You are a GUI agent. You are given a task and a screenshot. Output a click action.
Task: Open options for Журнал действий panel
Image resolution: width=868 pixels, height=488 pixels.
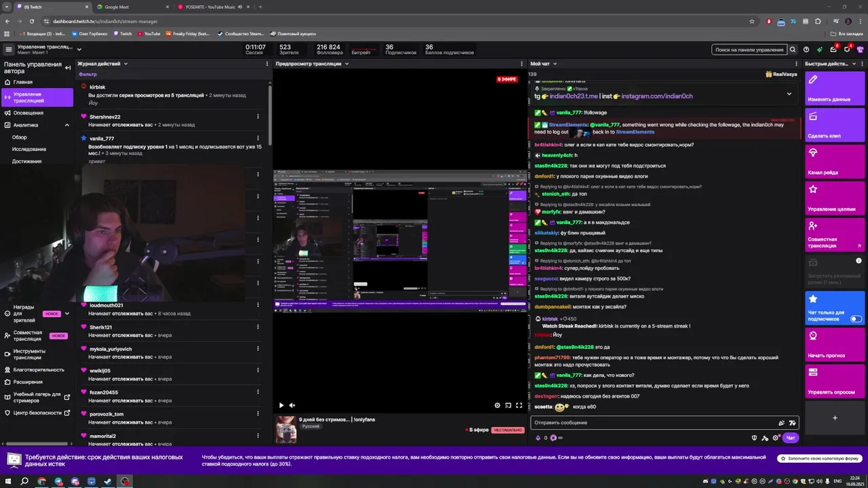tap(267, 64)
